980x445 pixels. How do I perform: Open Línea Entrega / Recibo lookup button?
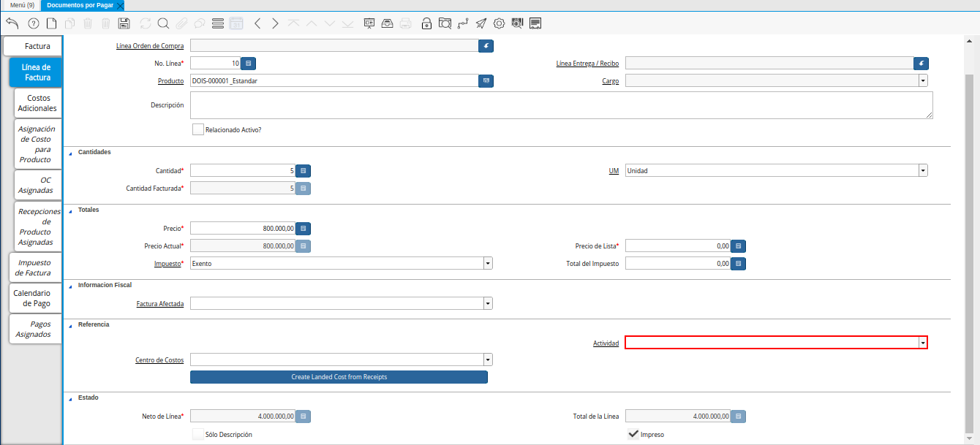(921, 64)
